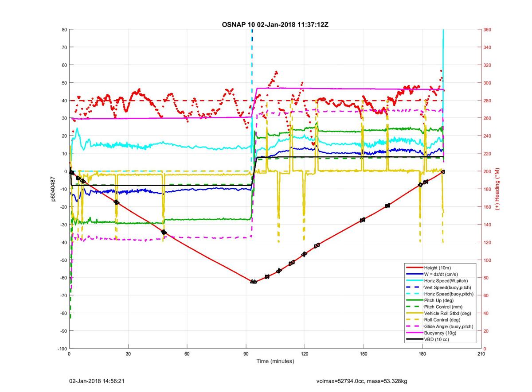Click the -70 tick on the left axis
This screenshot has width=532, height=392.
coord(63,295)
